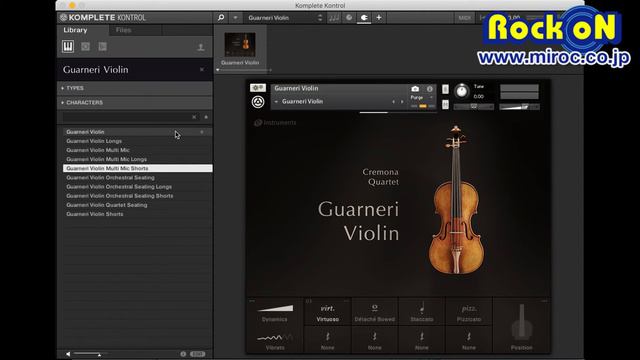Clear the browser search field with X
The height and width of the screenshot is (360, 640).
pyautogui.click(x=194, y=117)
